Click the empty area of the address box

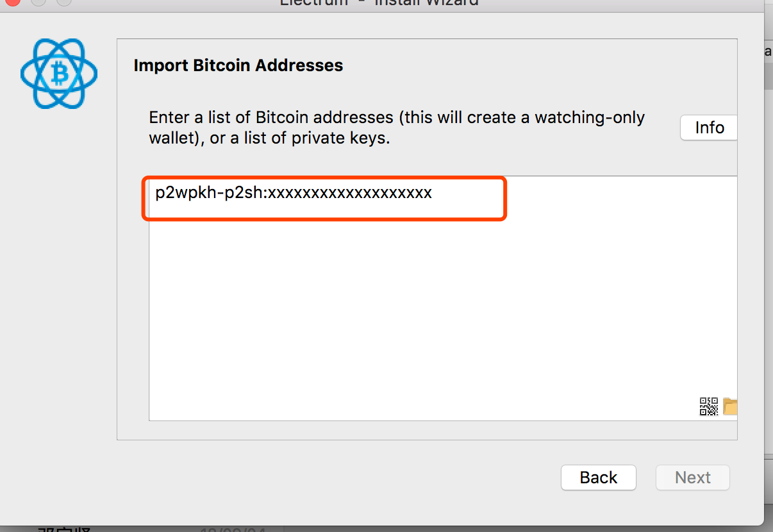[x=442, y=314]
